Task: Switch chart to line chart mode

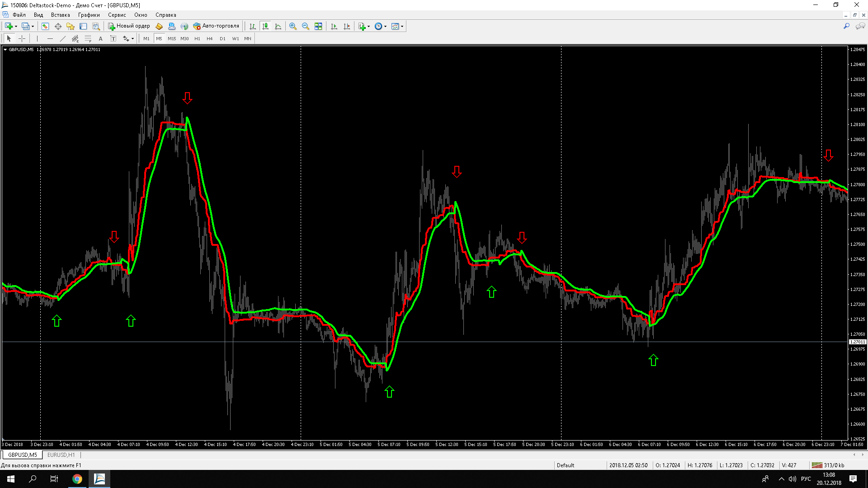Action: [x=278, y=26]
